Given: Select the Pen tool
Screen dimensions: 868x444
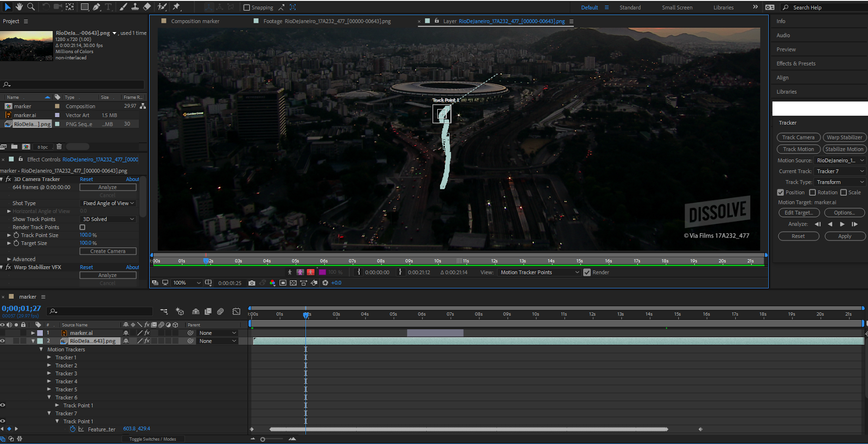Looking at the screenshot, I should coord(97,7).
